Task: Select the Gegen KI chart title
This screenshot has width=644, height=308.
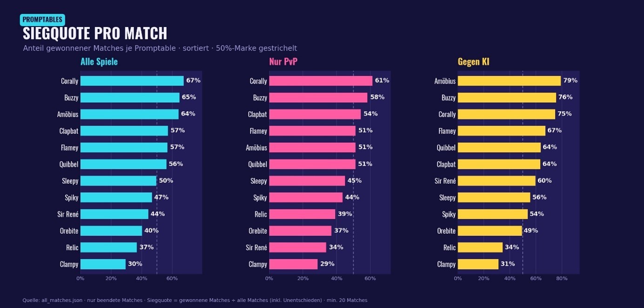Action: (473, 61)
